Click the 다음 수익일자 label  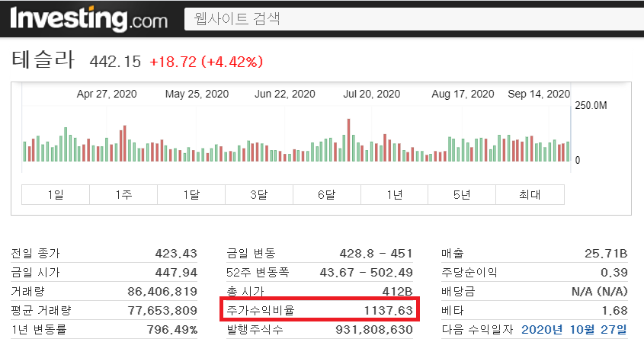click(x=477, y=330)
